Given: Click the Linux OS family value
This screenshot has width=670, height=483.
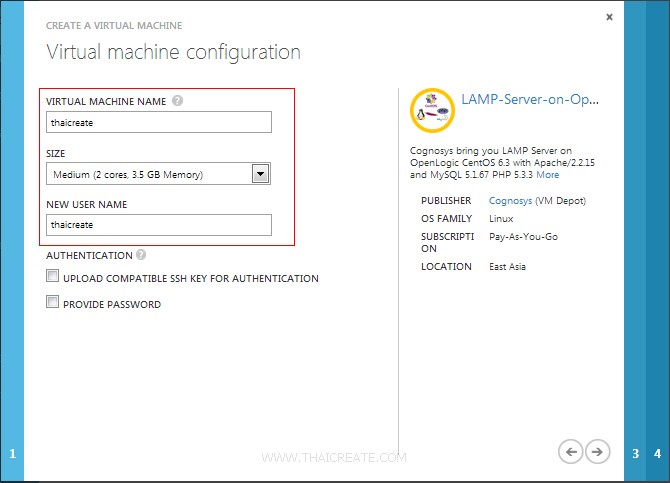Looking at the screenshot, I should coord(501,218).
